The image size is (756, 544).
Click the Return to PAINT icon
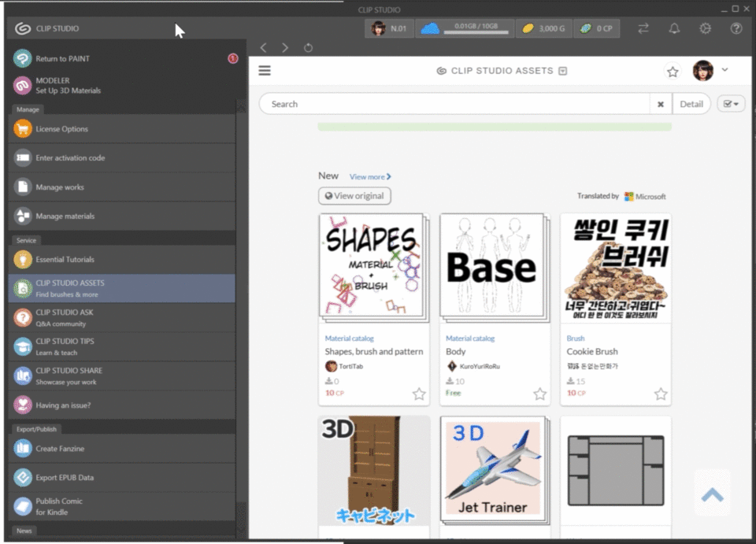[x=22, y=58]
